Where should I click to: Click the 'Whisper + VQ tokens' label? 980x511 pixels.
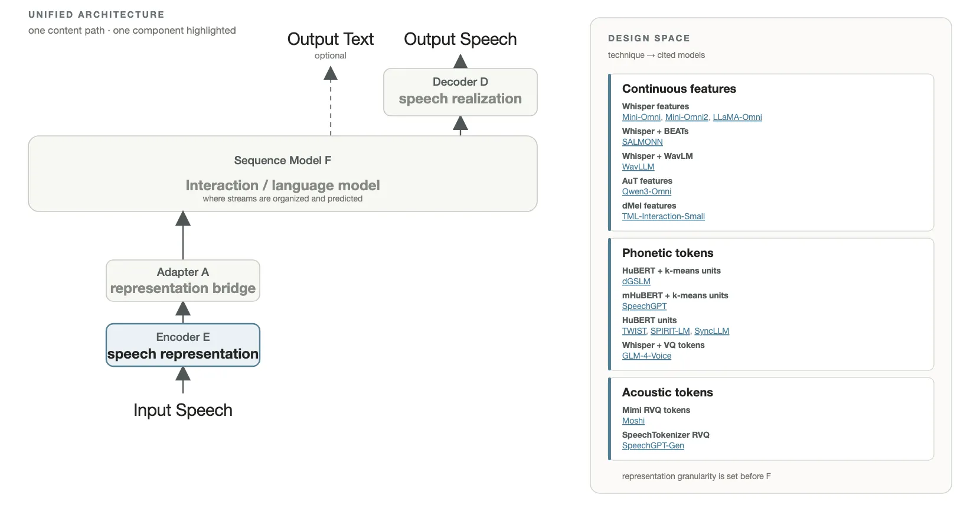pyautogui.click(x=664, y=345)
